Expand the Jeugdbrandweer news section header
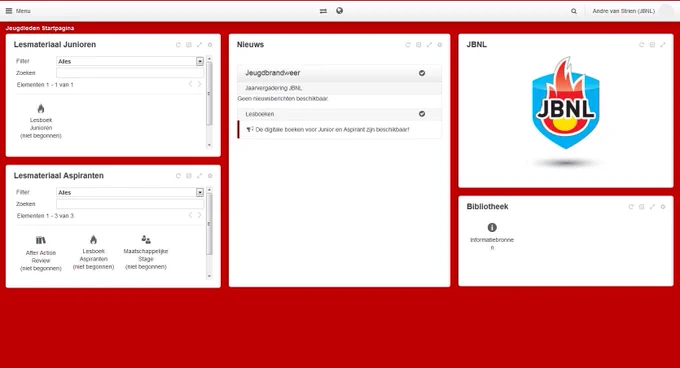This screenshot has height=368, width=680. 340,73
